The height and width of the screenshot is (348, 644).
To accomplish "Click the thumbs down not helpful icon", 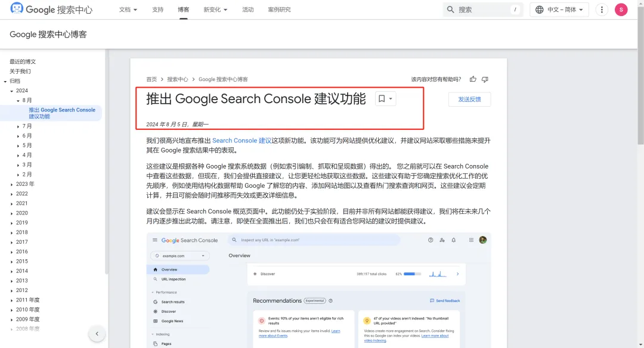I will click(x=485, y=79).
